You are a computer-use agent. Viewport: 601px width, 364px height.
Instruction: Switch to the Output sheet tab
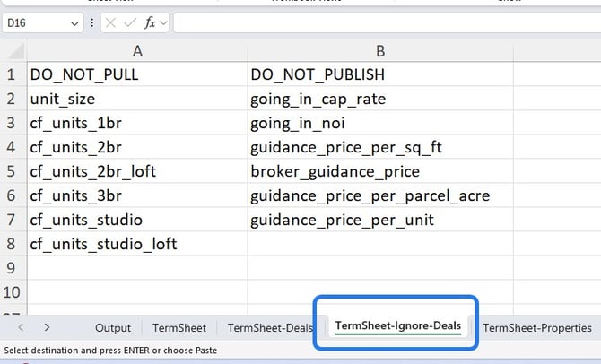point(113,328)
